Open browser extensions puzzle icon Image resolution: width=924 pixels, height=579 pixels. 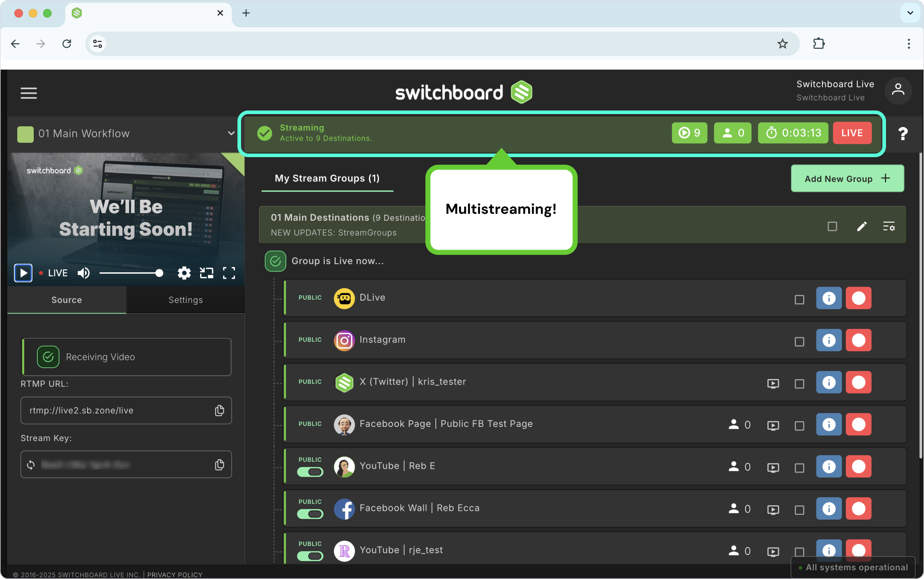pos(818,44)
